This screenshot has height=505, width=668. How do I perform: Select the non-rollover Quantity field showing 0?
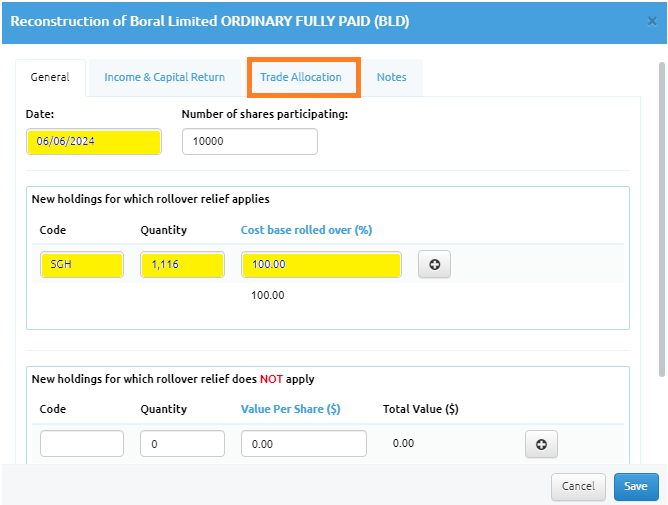(182, 444)
